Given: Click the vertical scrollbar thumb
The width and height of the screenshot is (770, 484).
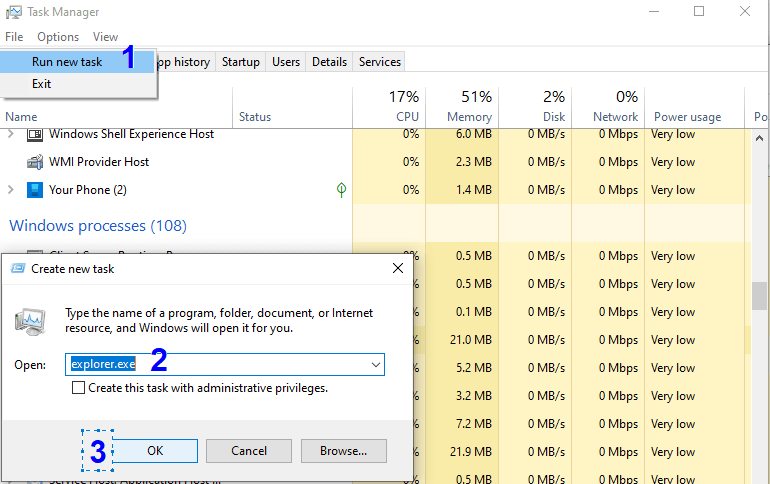Looking at the screenshot, I should [x=760, y=296].
